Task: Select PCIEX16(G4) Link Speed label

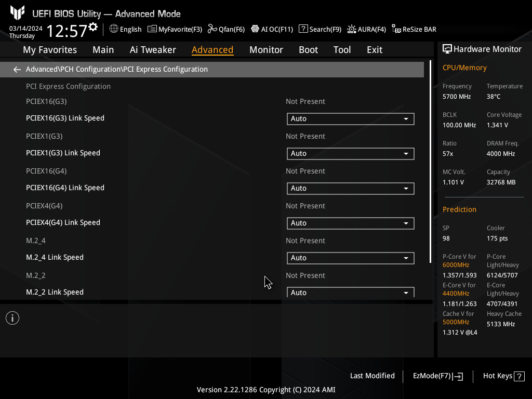Action: click(x=65, y=188)
